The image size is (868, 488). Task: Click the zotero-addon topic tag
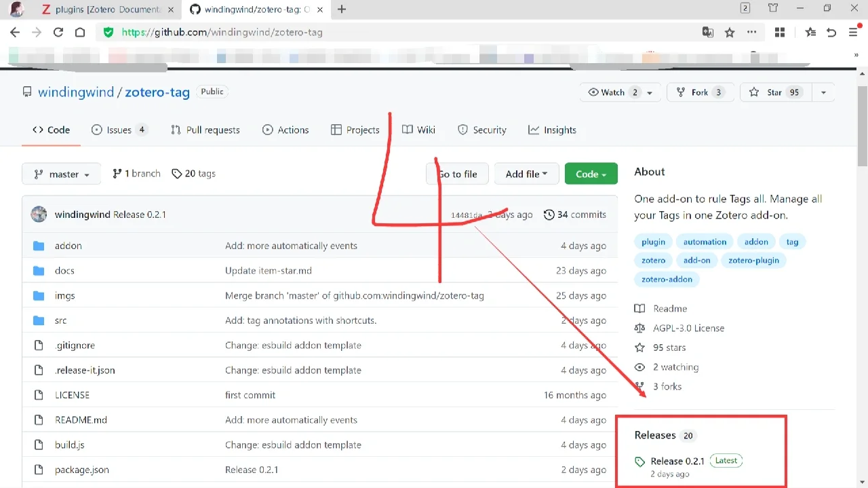click(x=667, y=279)
